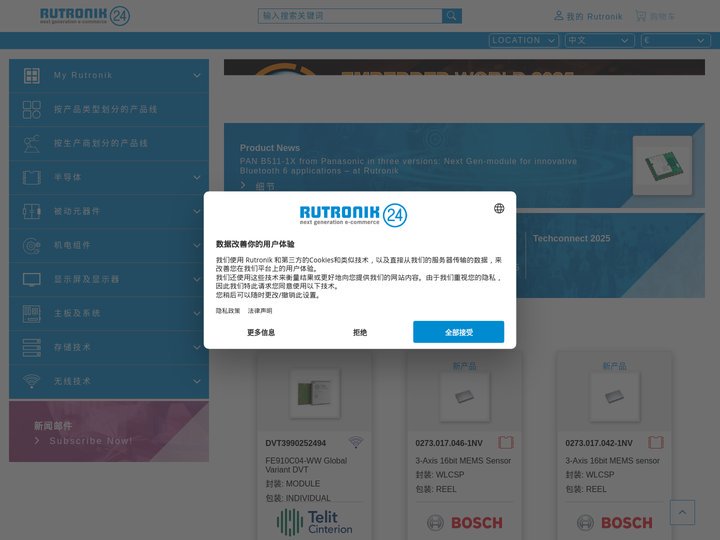Click the Subscribe Now! newsletter link
Screen dimensions: 720x540
click(90, 441)
